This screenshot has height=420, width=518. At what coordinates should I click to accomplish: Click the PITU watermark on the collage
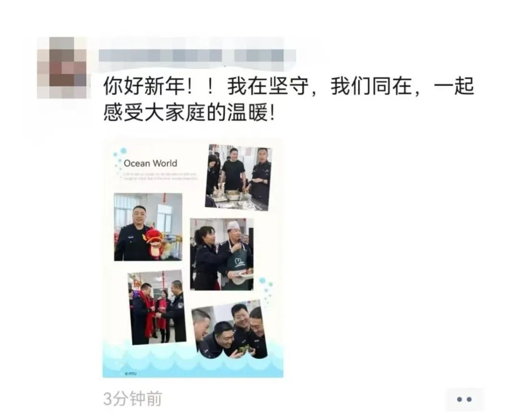click(131, 373)
